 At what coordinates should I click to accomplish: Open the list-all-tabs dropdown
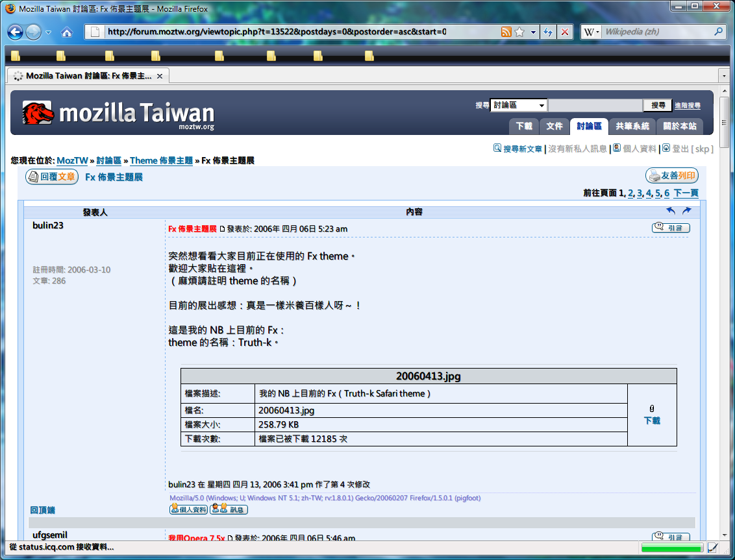click(724, 76)
